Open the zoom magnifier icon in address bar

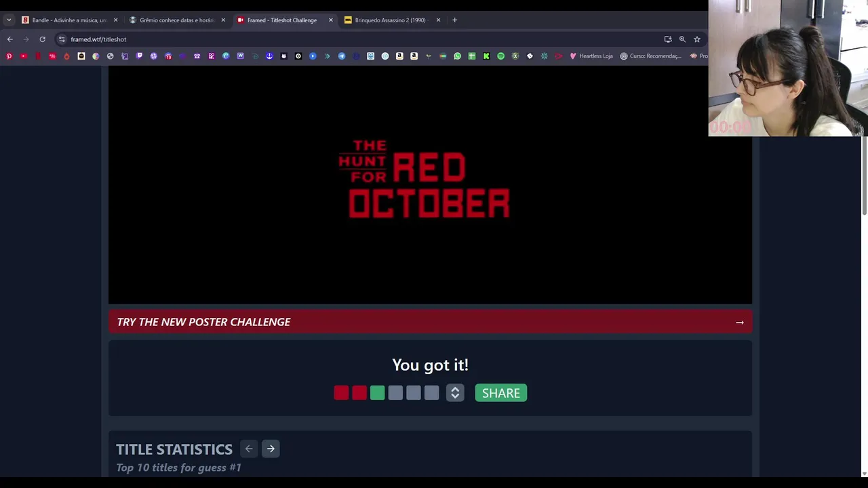(x=682, y=39)
